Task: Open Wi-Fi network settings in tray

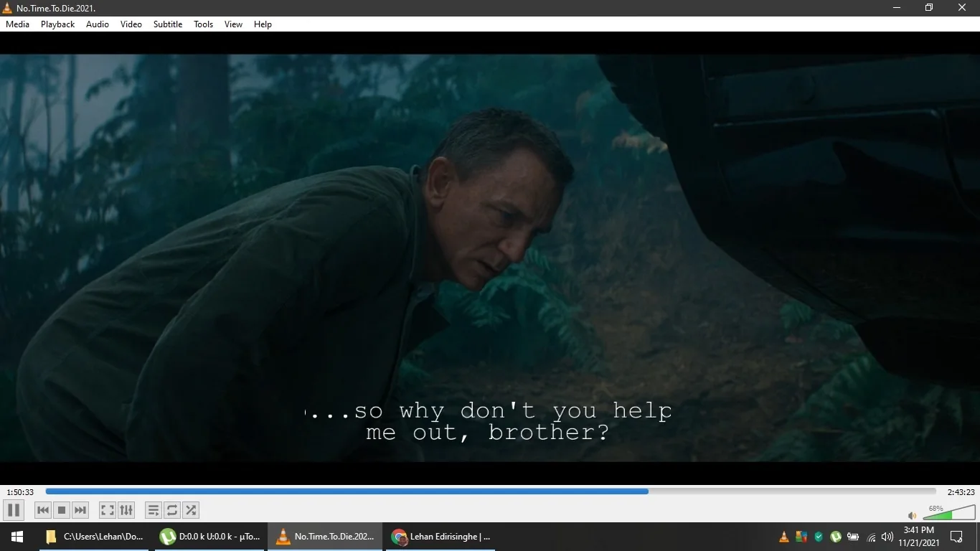Action: point(872,537)
